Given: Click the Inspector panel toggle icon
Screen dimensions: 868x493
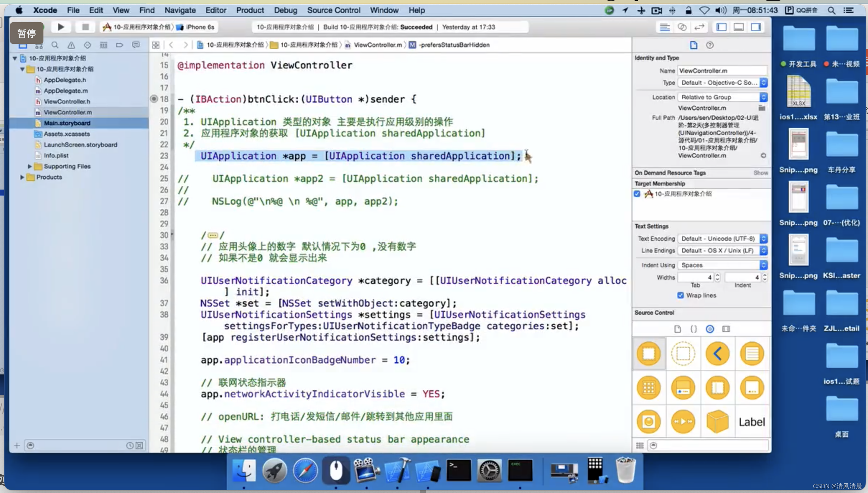Looking at the screenshot, I should pos(756,26).
